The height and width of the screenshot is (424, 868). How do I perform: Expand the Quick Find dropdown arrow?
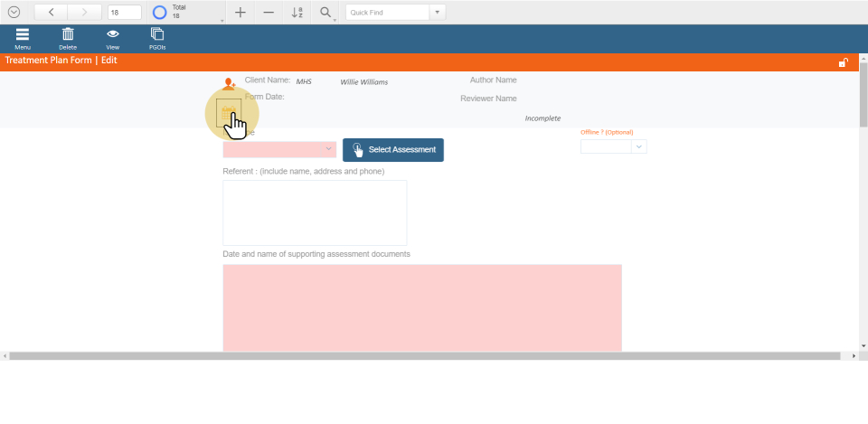(439, 13)
